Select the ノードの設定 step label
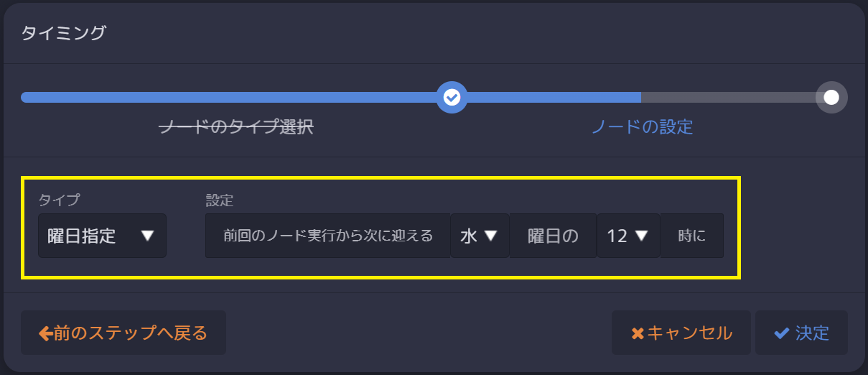868x375 pixels. 642,128
